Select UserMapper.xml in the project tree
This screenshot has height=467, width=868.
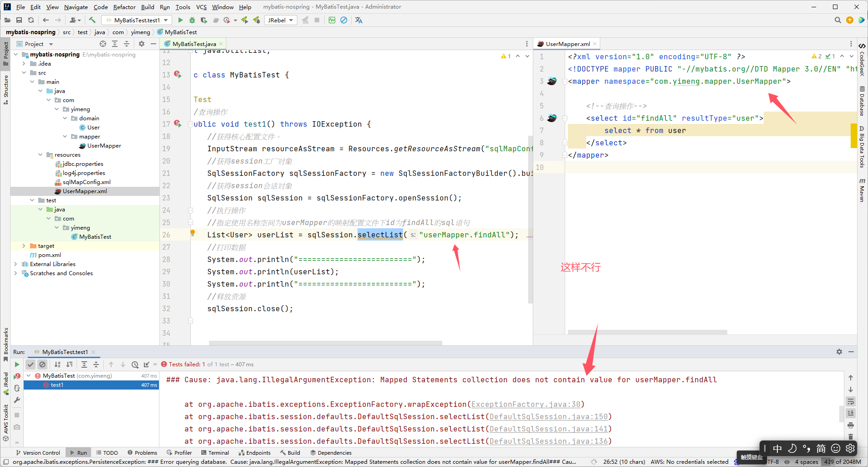(x=85, y=191)
